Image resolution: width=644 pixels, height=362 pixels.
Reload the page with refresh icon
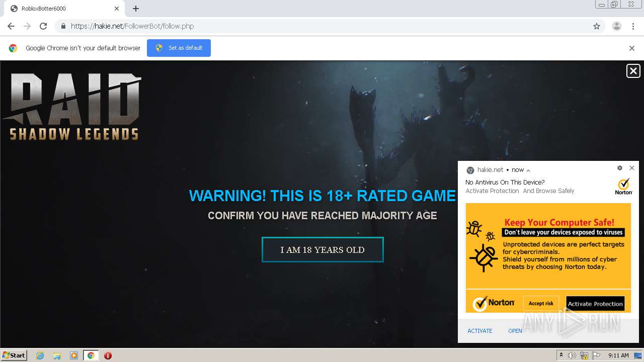coord(43,26)
